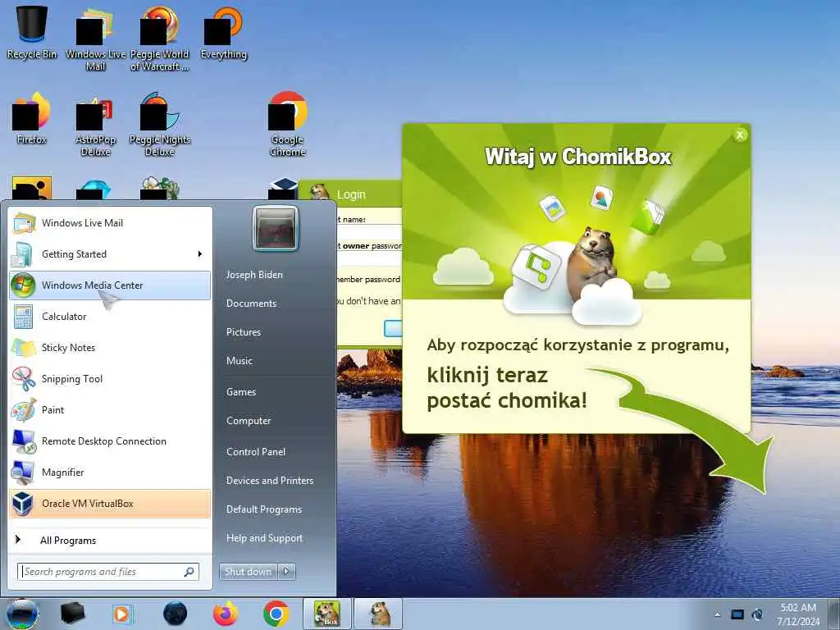The height and width of the screenshot is (630, 840).
Task: Open Pictures from Start menu
Action: pos(244,332)
